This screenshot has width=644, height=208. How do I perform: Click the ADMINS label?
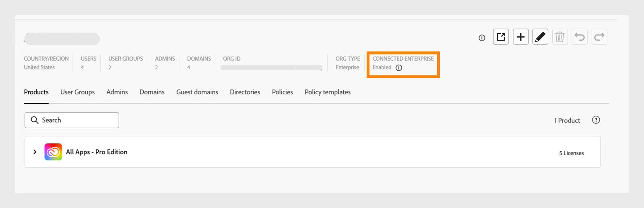click(x=165, y=59)
